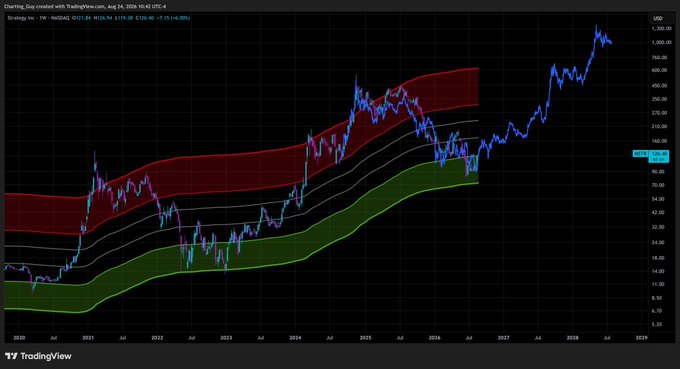The width and height of the screenshot is (680, 369).
Task: Click the 90.00 price axis label
Action: (658, 172)
